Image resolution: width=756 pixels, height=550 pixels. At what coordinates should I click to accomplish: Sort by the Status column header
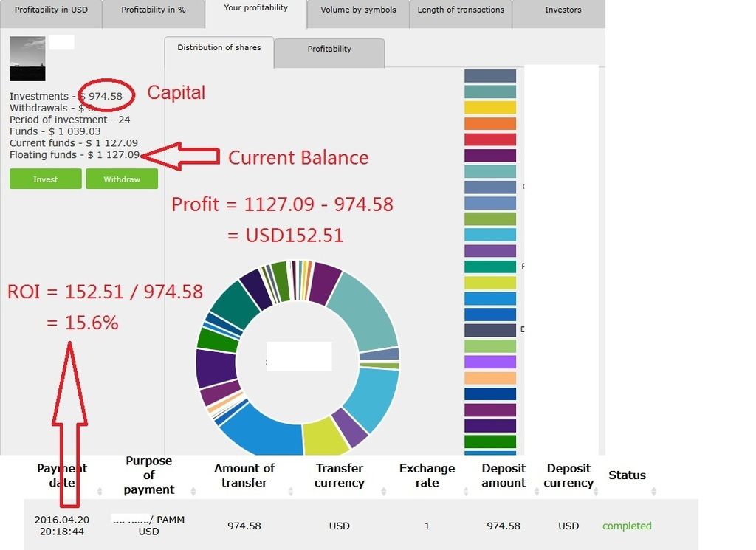[627, 475]
